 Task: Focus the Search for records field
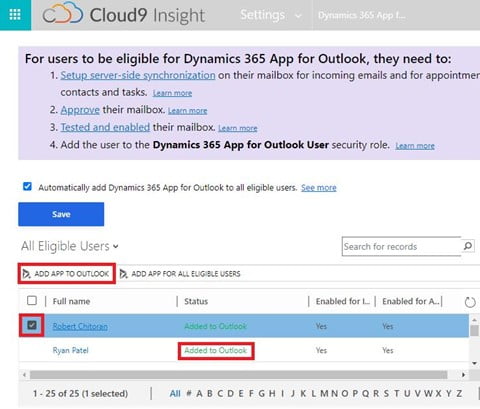point(401,246)
